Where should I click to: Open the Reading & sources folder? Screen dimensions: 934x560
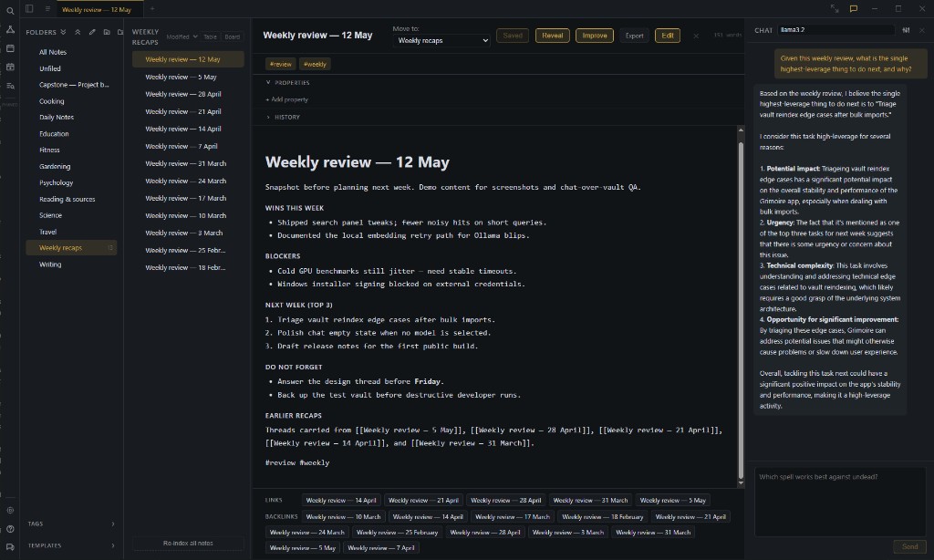(x=71, y=199)
